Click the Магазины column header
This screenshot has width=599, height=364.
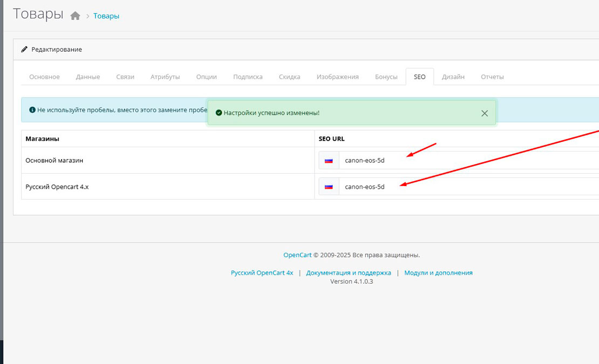pos(43,139)
